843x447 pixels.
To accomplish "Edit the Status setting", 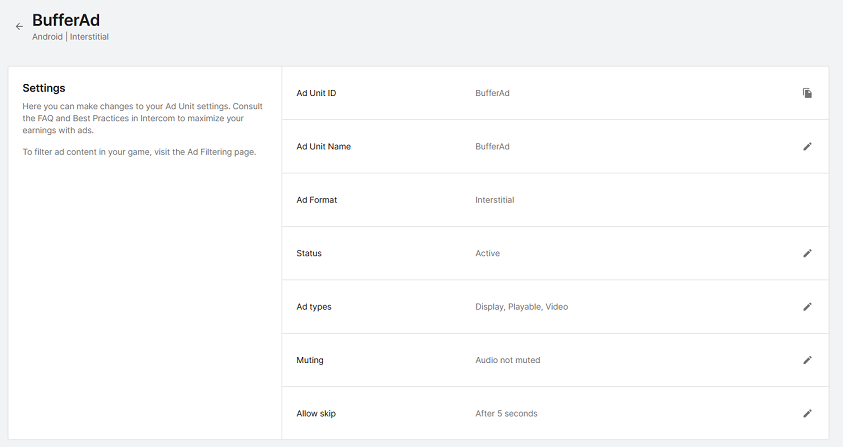I will [x=807, y=253].
